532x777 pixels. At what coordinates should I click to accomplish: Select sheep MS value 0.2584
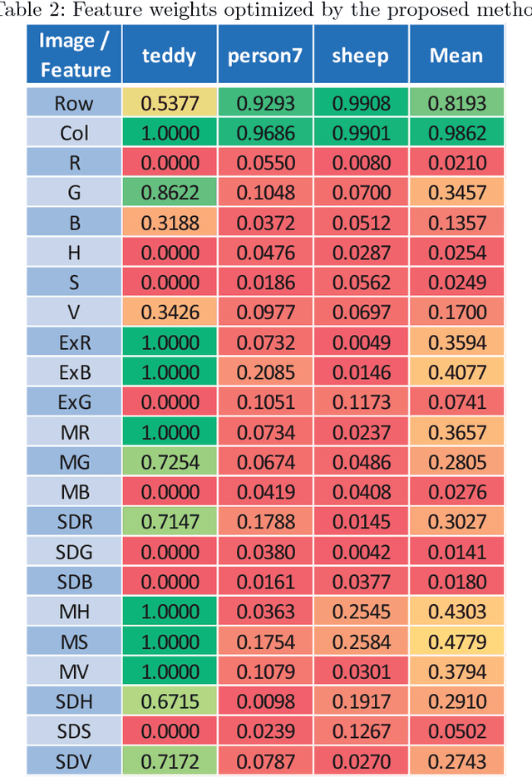(360, 642)
